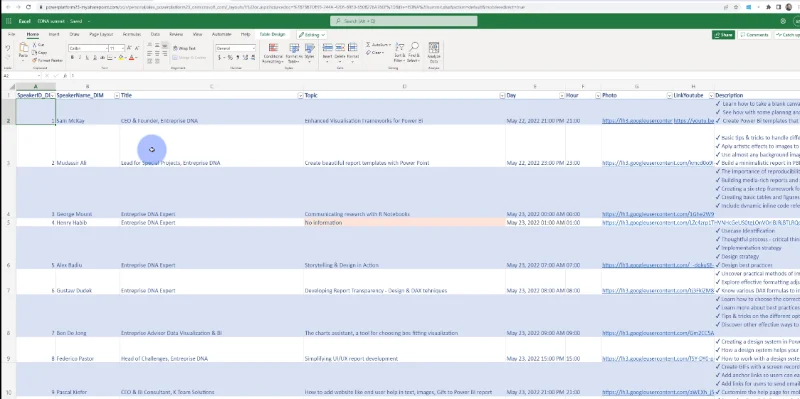Click the Name Box showing A2
The image size is (800, 399).
[x=21, y=76]
